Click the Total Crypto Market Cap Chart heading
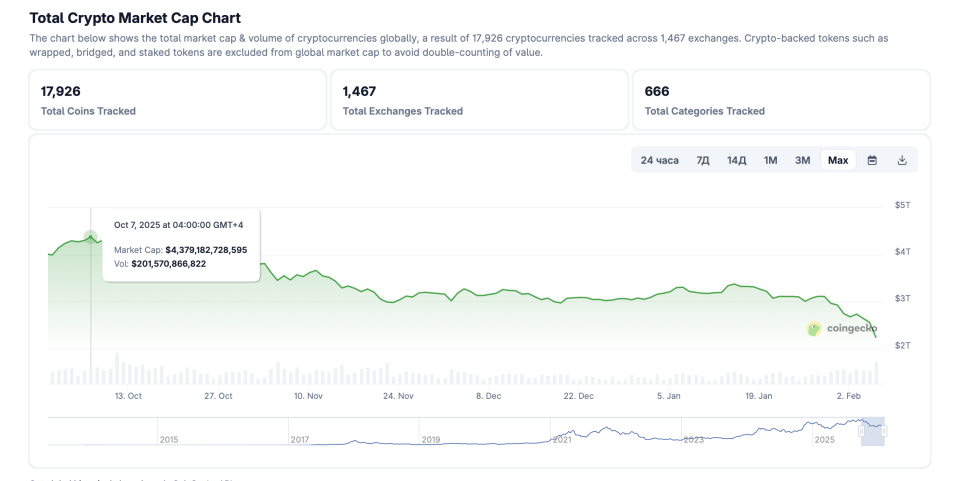 135,18
